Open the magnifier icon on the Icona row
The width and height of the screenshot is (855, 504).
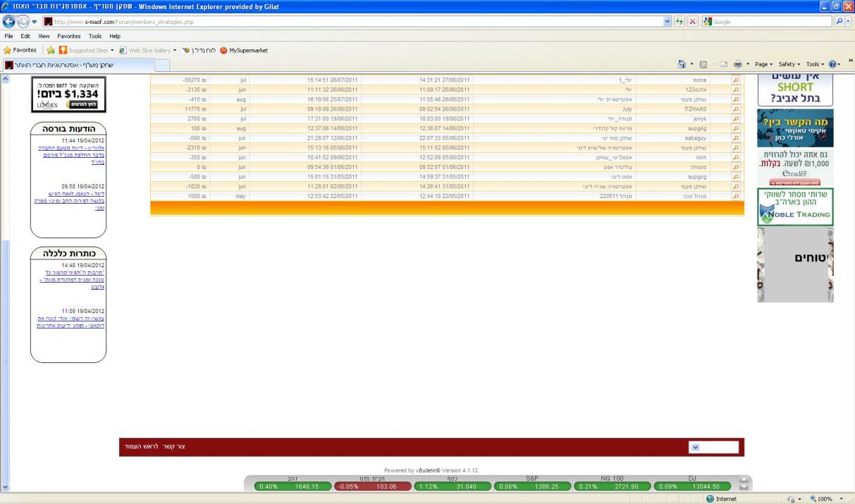coord(737,81)
